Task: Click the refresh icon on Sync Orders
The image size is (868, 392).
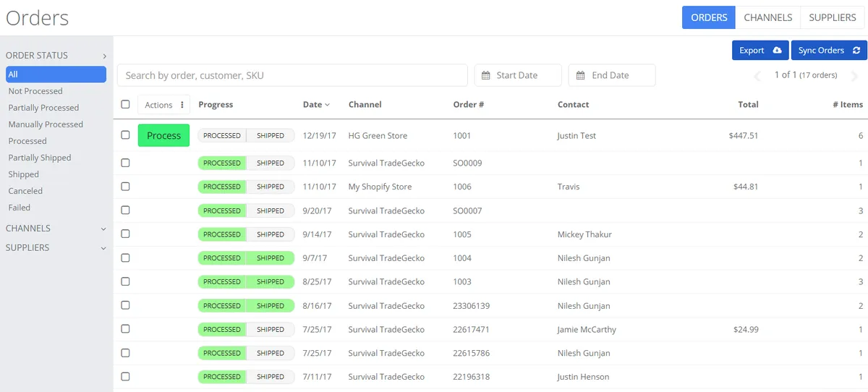Action: (856, 51)
